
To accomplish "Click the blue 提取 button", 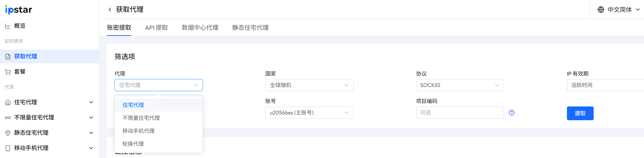I will pyautogui.click(x=580, y=113).
